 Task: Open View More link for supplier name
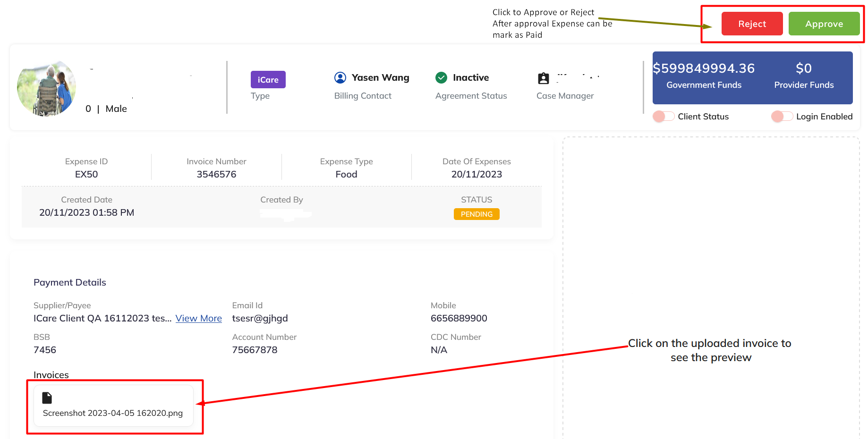point(198,319)
